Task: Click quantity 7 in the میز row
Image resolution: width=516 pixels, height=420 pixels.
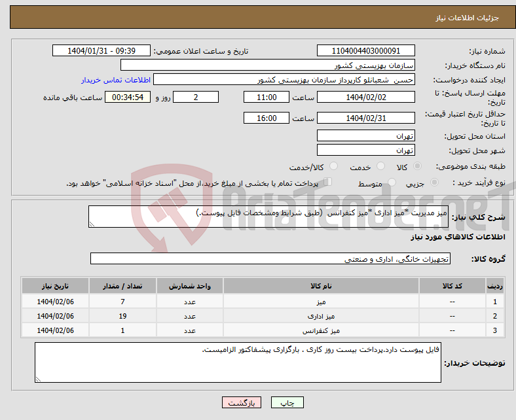Action: pyautogui.click(x=122, y=302)
